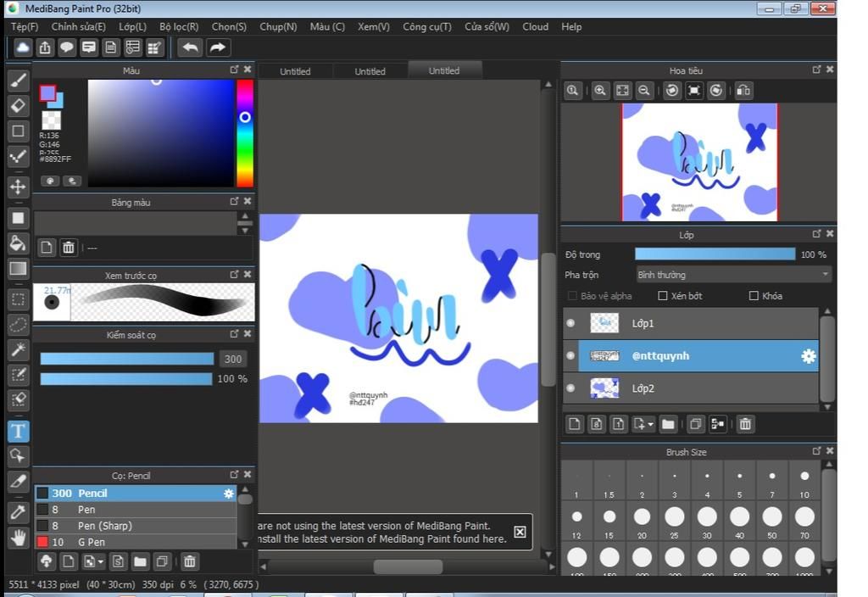
Task: Zoom in on the navigator
Action: 599,91
